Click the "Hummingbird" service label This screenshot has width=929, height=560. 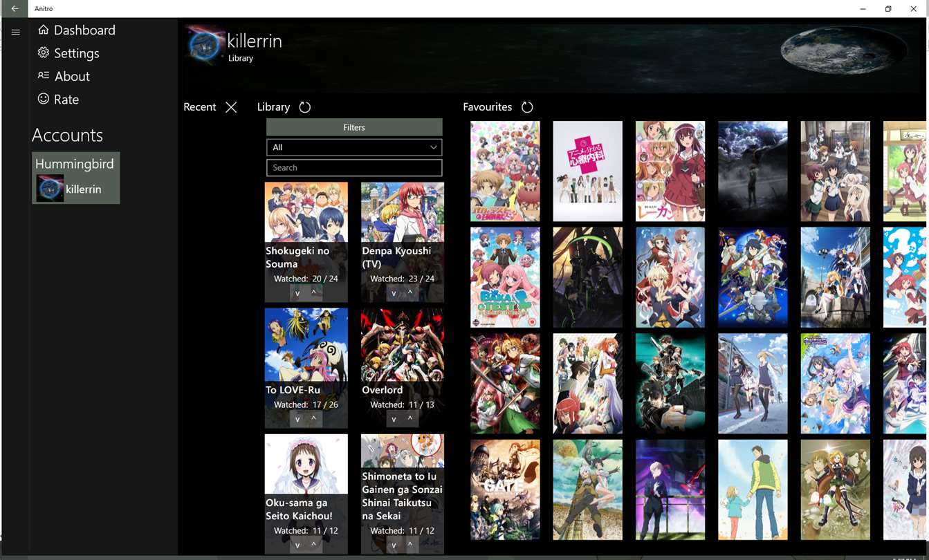click(x=74, y=164)
